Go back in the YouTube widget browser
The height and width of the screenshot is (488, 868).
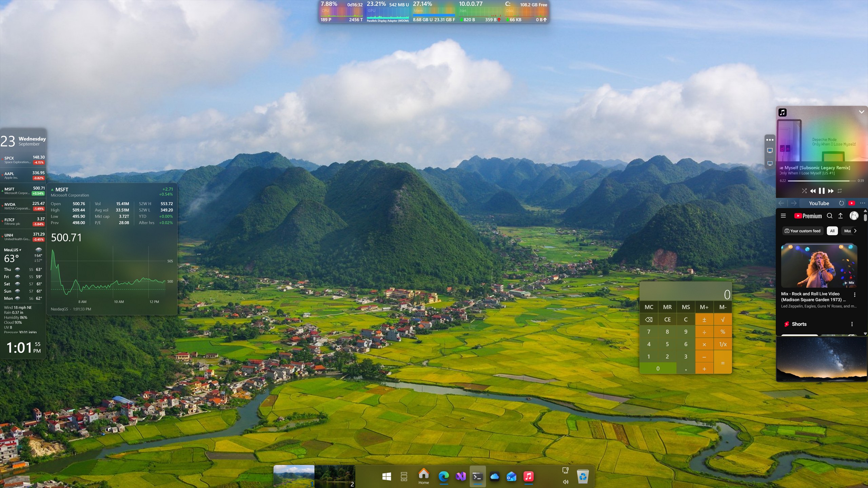coord(781,203)
